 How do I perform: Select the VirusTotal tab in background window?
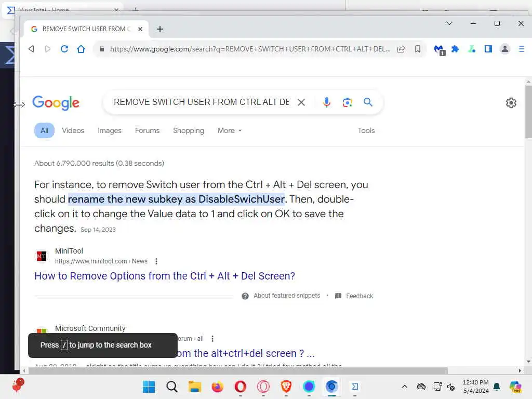click(61, 10)
